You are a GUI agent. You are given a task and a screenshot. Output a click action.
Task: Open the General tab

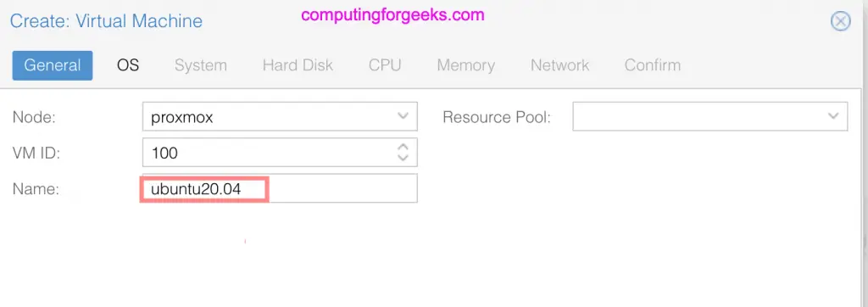(53, 65)
